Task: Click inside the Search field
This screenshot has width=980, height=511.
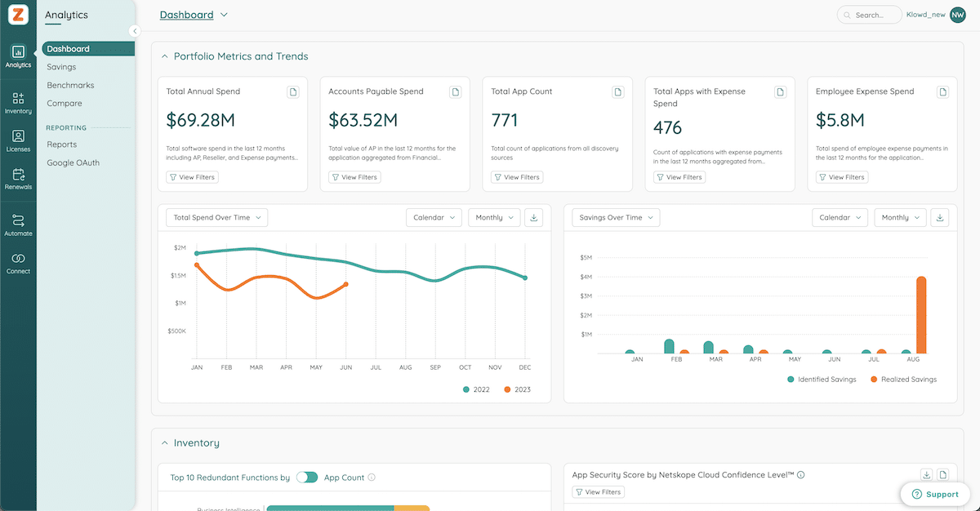Action: 869,14
